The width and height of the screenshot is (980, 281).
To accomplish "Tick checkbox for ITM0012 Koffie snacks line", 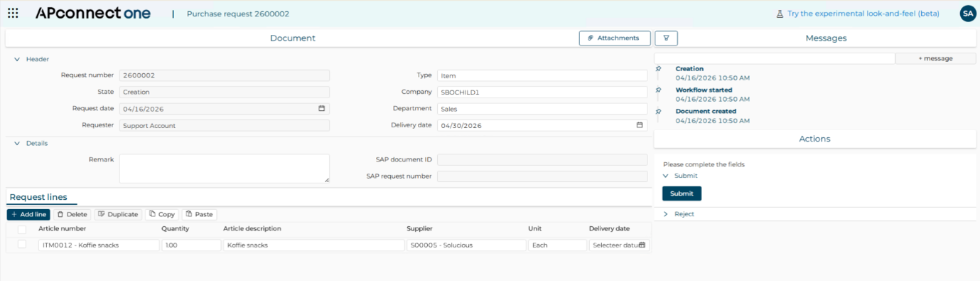I will click(22, 244).
